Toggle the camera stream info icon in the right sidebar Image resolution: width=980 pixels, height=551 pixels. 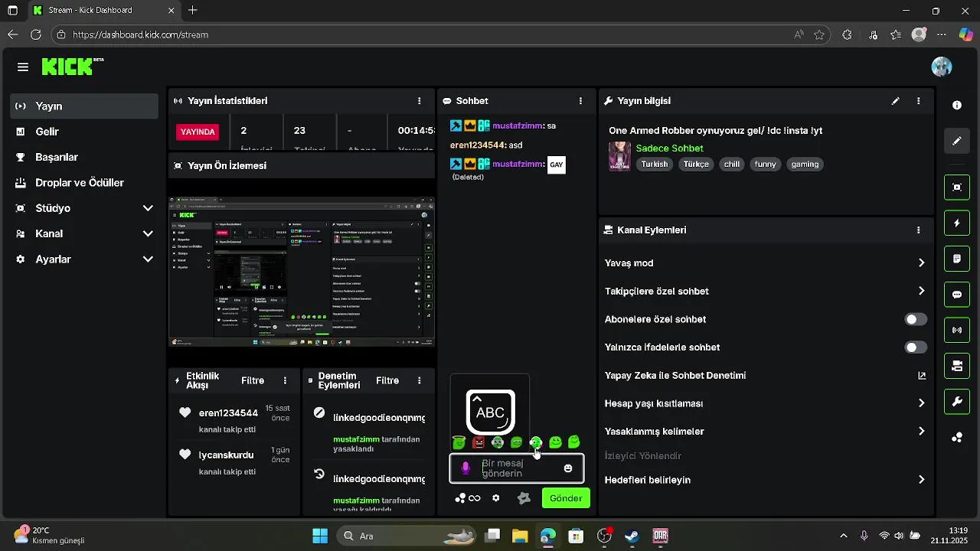pyautogui.click(x=957, y=366)
